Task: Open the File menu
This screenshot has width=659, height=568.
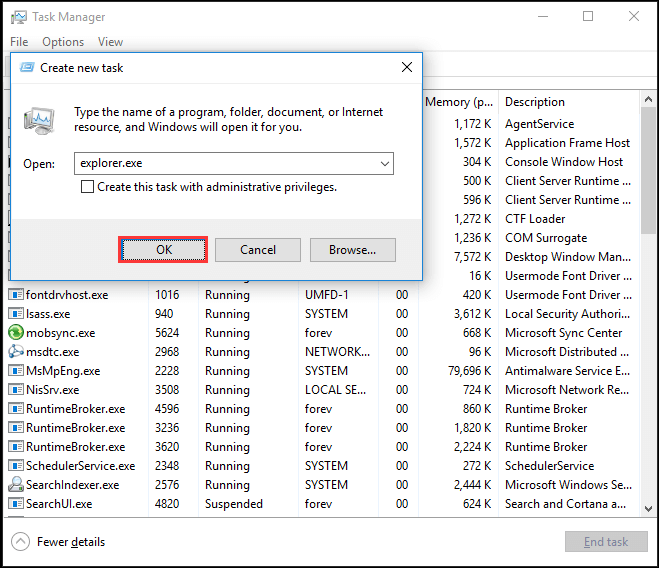Action: coord(19,42)
